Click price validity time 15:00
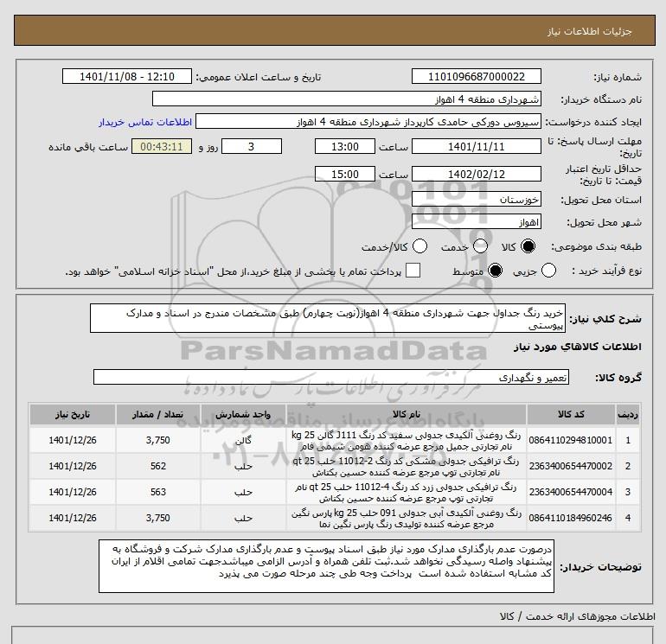 (x=345, y=174)
